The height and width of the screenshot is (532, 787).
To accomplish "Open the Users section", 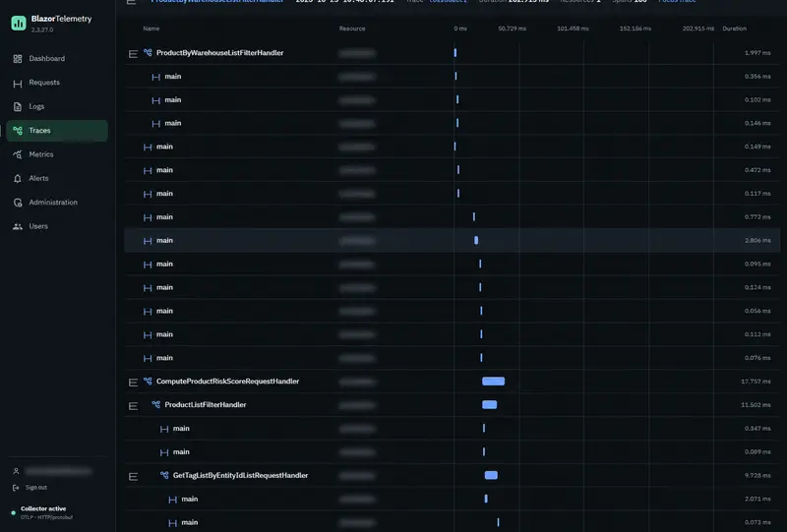I will point(57,226).
